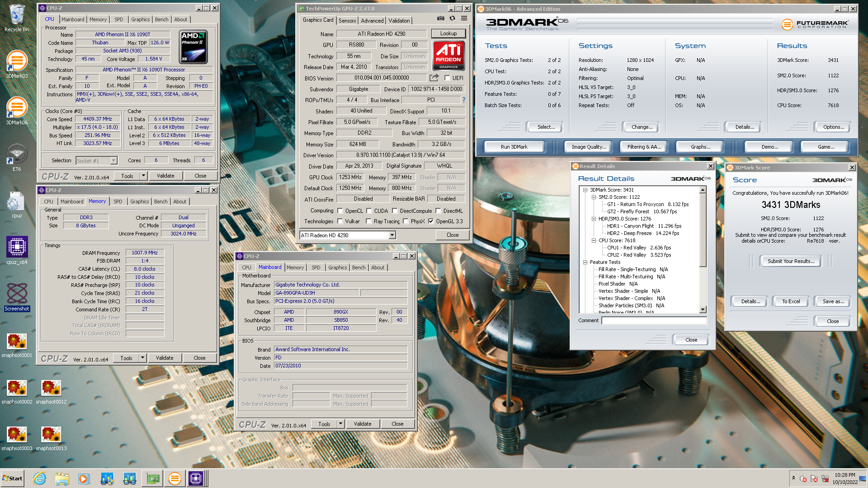Toggle the PhysX checkbox

[406, 221]
